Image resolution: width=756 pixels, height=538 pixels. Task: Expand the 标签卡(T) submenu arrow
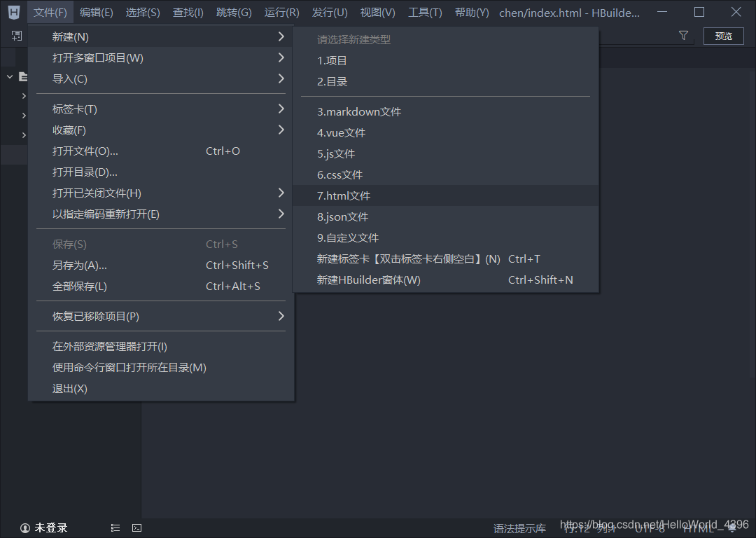pyautogui.click(x=281, y=109)
